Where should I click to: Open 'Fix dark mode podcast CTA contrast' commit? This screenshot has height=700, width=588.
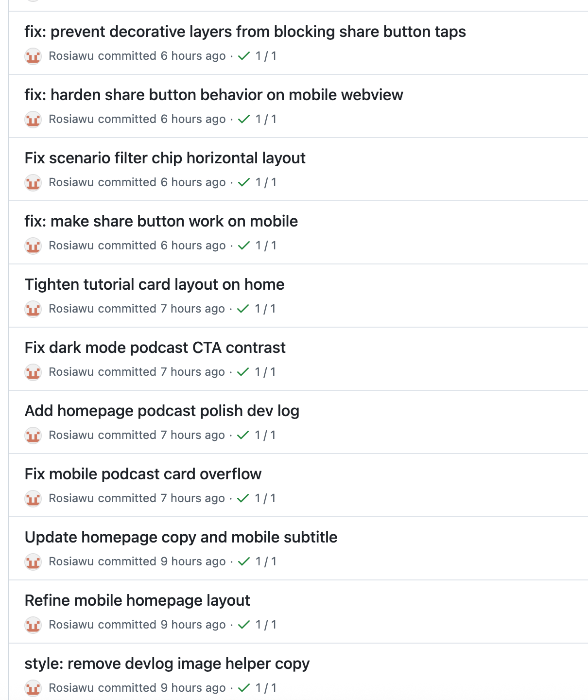(x=155, y=348)
